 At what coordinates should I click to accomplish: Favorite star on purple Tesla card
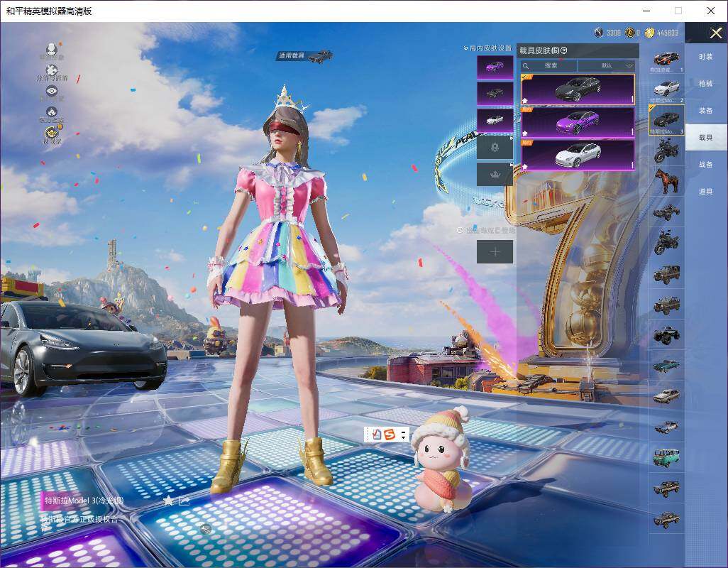[x=525, y=133]
